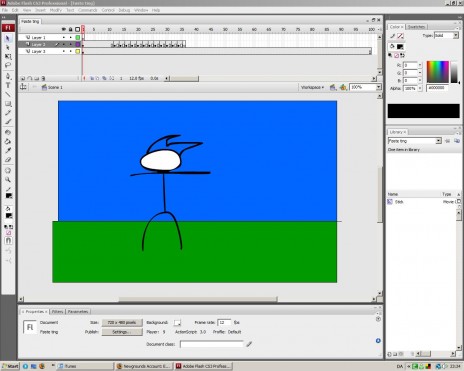This screenshot has width=464, height=371.
Task: Click Scene 1 in the edit bar
Action: tap(52, 87)
